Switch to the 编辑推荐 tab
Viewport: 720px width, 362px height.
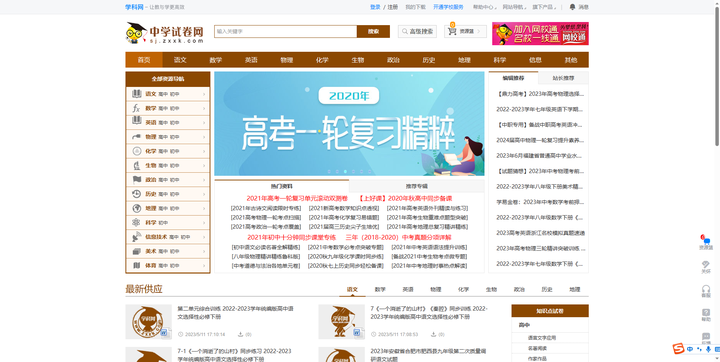513,78
